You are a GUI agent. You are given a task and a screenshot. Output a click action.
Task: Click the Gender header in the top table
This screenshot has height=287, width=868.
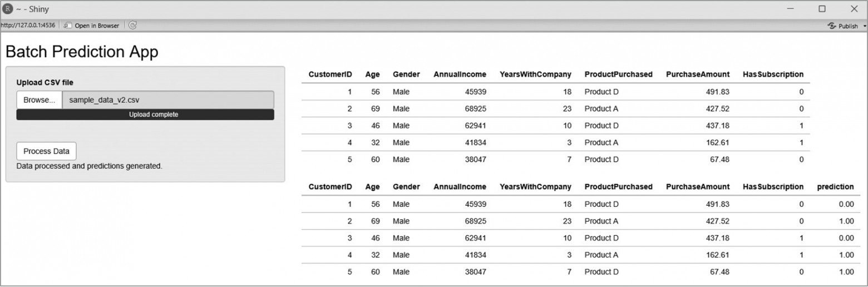[x=406, y=74]
